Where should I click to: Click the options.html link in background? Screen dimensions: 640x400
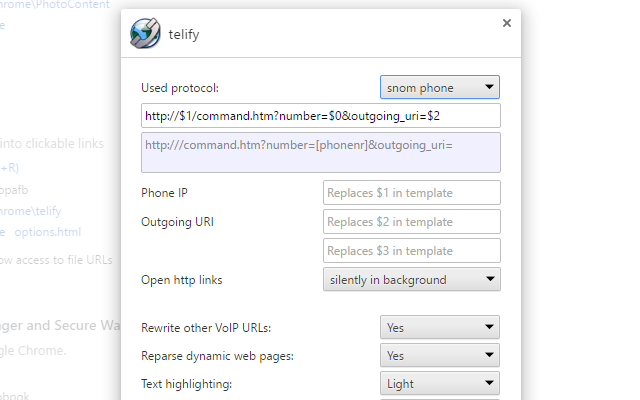tap(48, 232)
